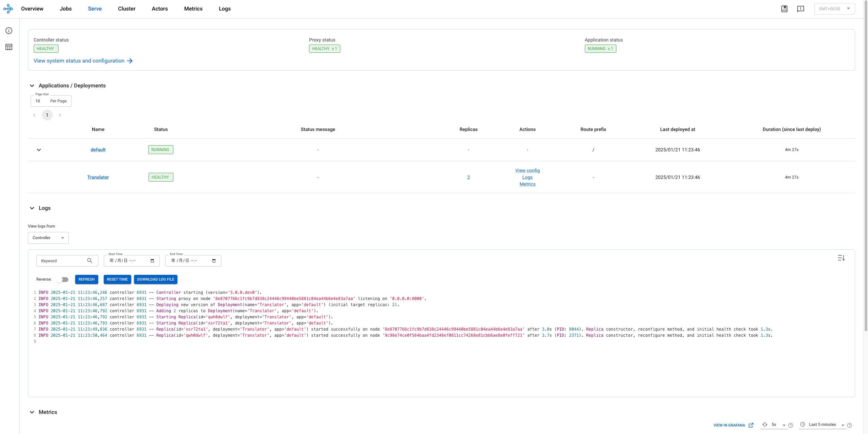Image resolution: width=868 pixels, height=434 pixels.
Task: Open the Controller log source dropdown
Action: pos(48,238)
